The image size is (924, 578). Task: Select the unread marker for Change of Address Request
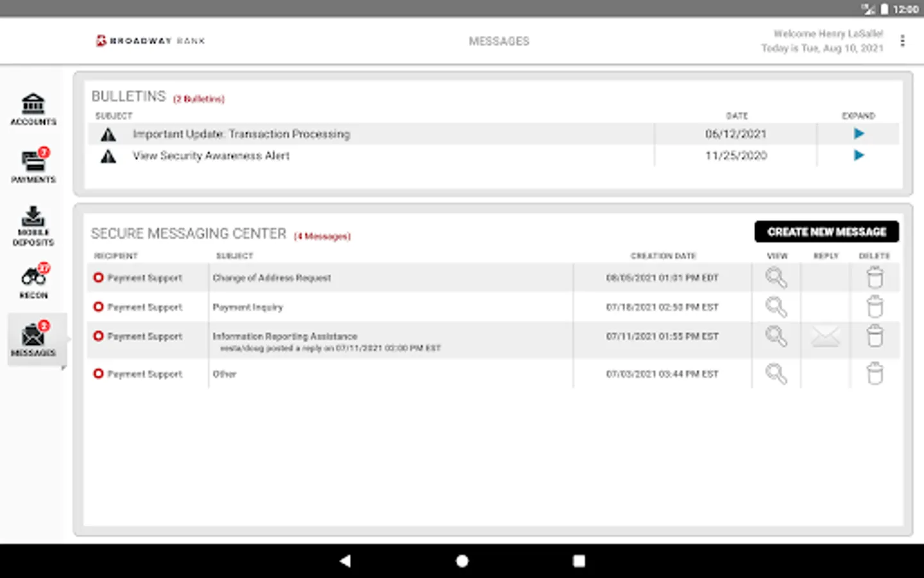pyautogui.click(x=98, y=277)
